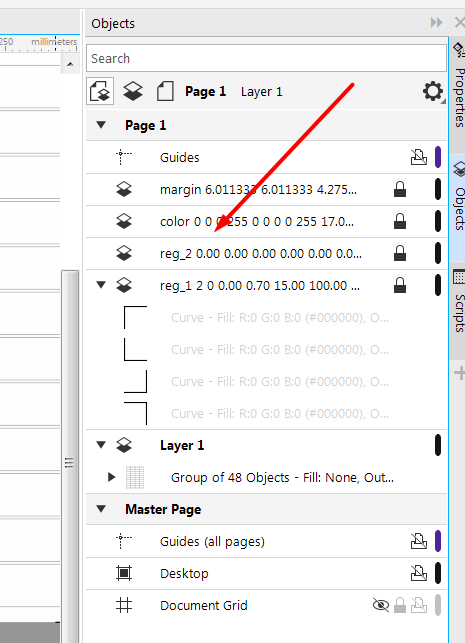Collapse the Layer 1 tree node
Image resolution: width=465 pixels, height=643 pixels.
101,444
